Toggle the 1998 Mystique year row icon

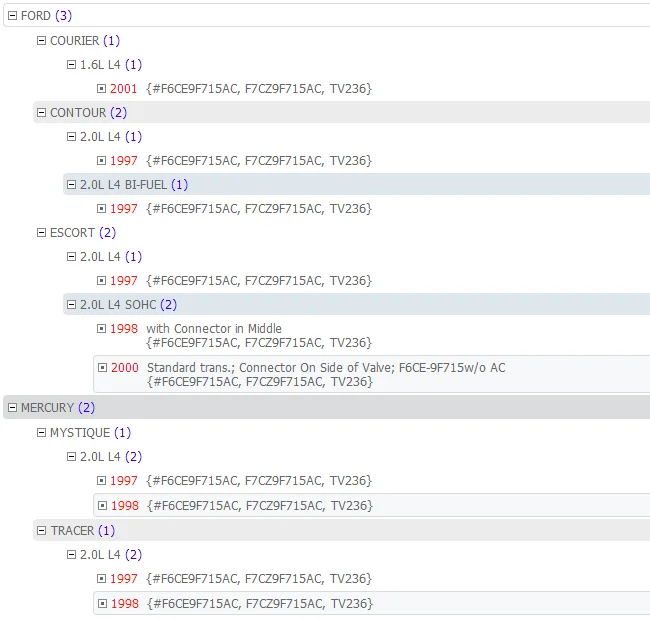tap(102, 506)
